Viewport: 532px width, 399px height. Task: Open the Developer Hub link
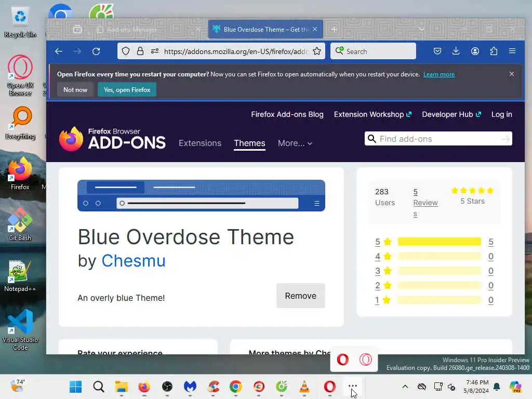coord(451,114)
